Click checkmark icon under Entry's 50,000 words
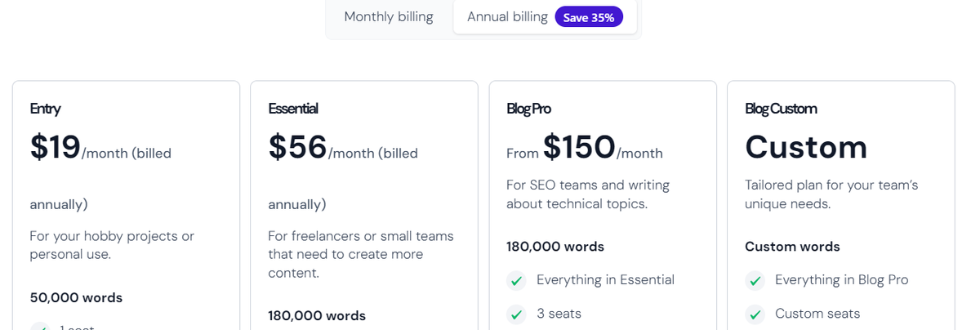The image size is (980, 330). (x=40, y=327)
